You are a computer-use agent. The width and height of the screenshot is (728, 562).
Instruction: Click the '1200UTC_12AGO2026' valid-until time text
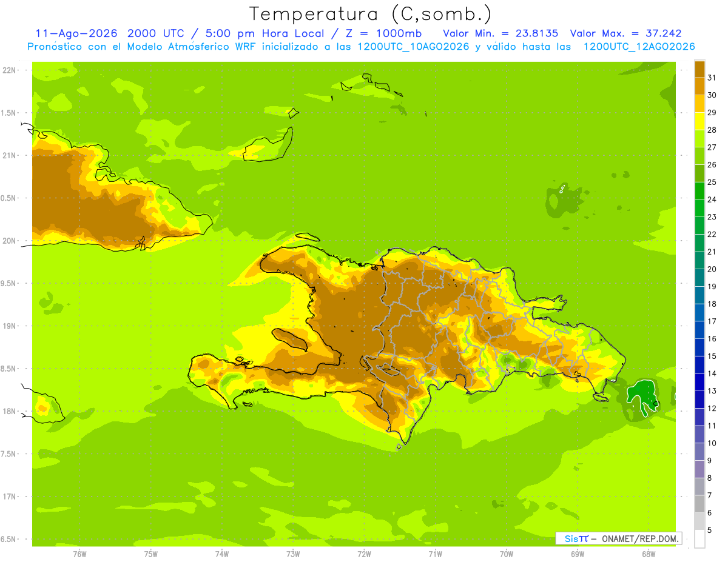pos(639,47)
